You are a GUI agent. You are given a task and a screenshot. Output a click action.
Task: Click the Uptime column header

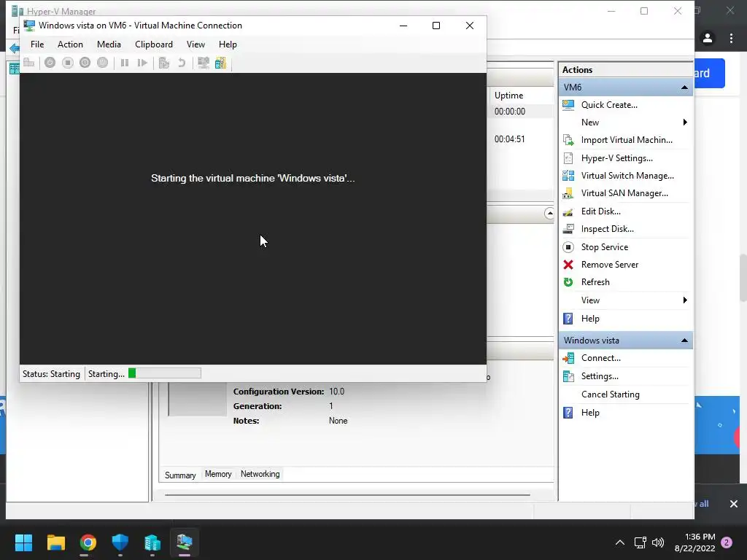pos(508,96)
